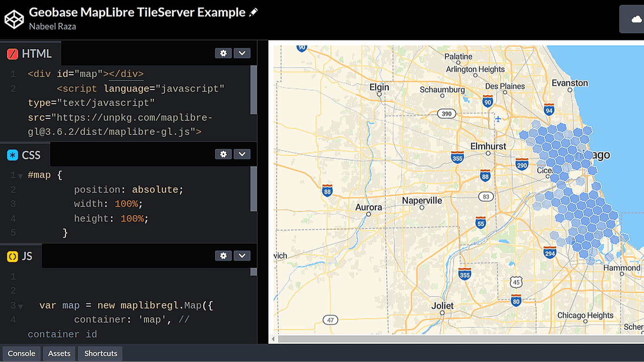Open HTML editor settings gear

click(223, 53)
